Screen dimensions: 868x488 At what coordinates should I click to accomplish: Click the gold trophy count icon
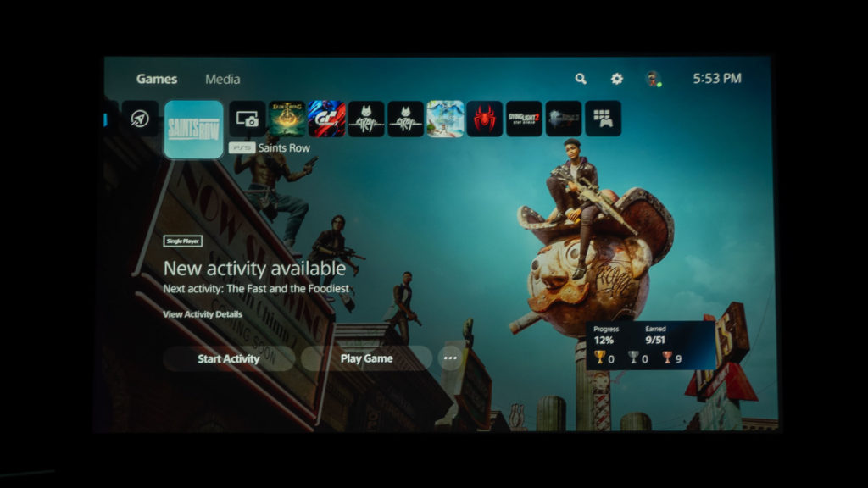[599, 358]
